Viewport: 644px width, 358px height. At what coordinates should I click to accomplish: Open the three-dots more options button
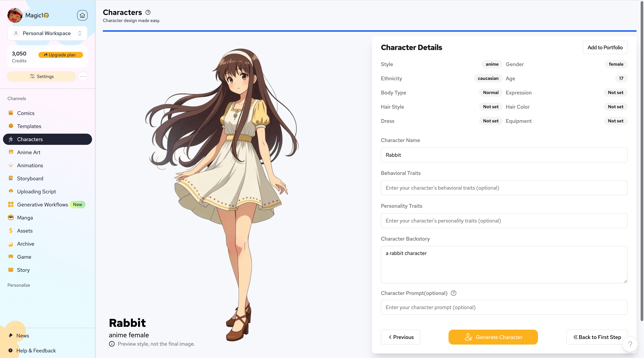click(x=83, y=76)
